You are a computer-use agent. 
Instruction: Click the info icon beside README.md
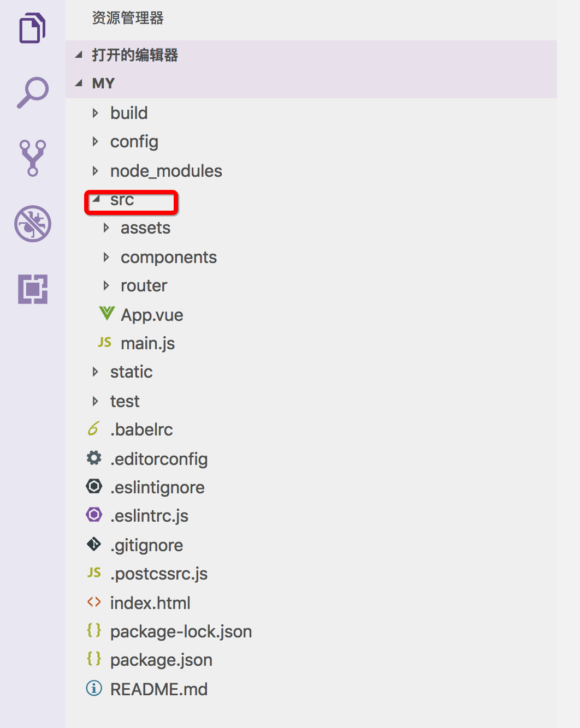tap(94, 688)
